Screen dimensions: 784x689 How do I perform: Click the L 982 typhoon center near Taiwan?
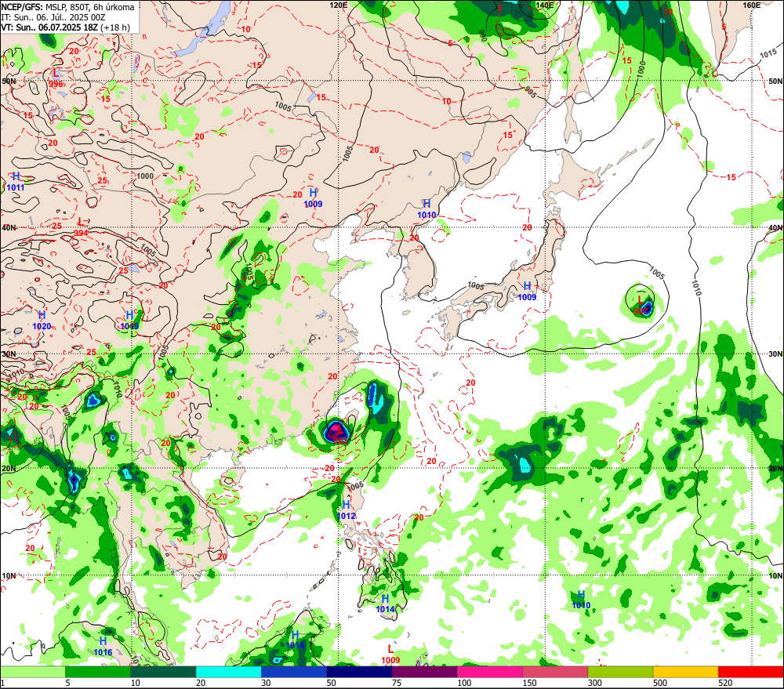tap(339, 433)
